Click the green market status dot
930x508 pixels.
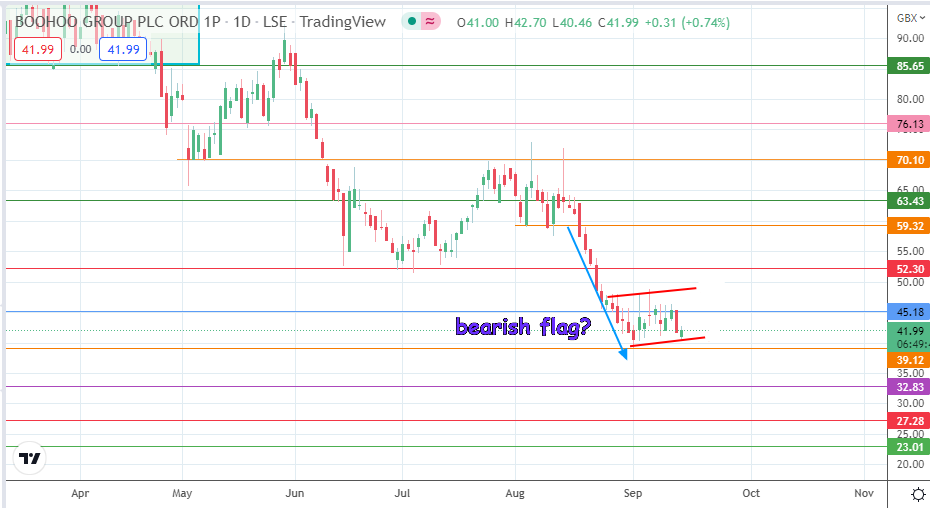click(412, 22)
